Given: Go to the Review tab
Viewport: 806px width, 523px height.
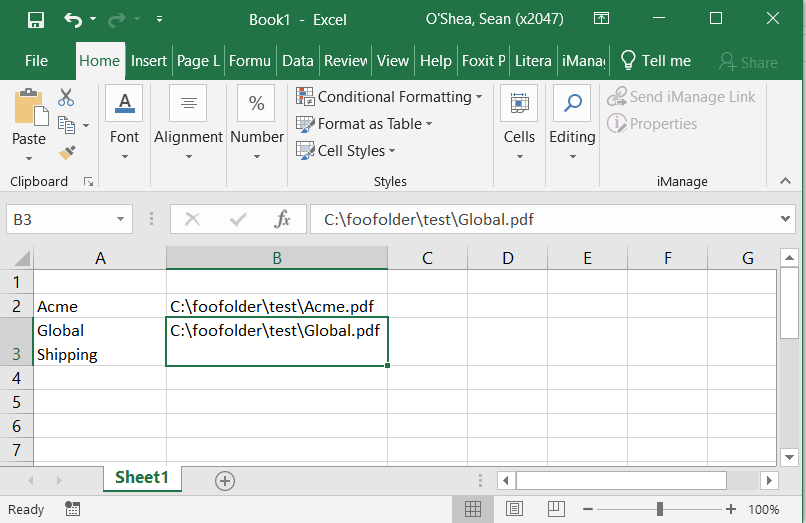Looking at the screenshot, I should 345,61.
